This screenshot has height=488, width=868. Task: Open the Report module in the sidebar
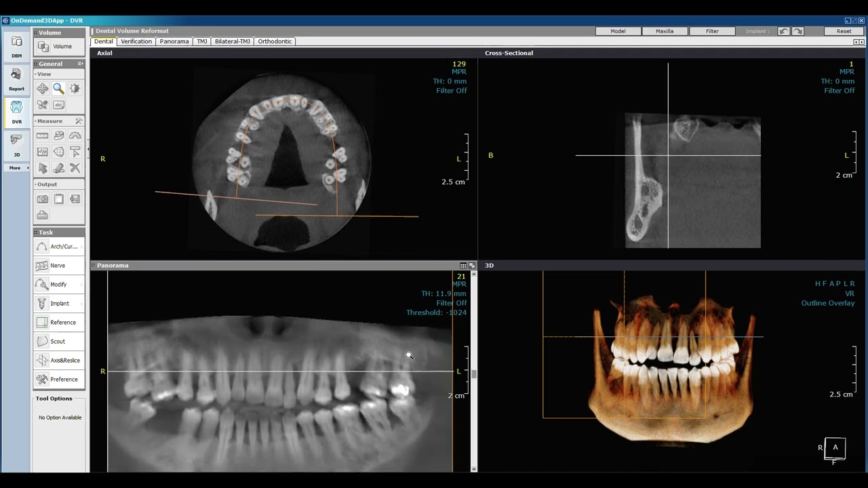[16, 79]
